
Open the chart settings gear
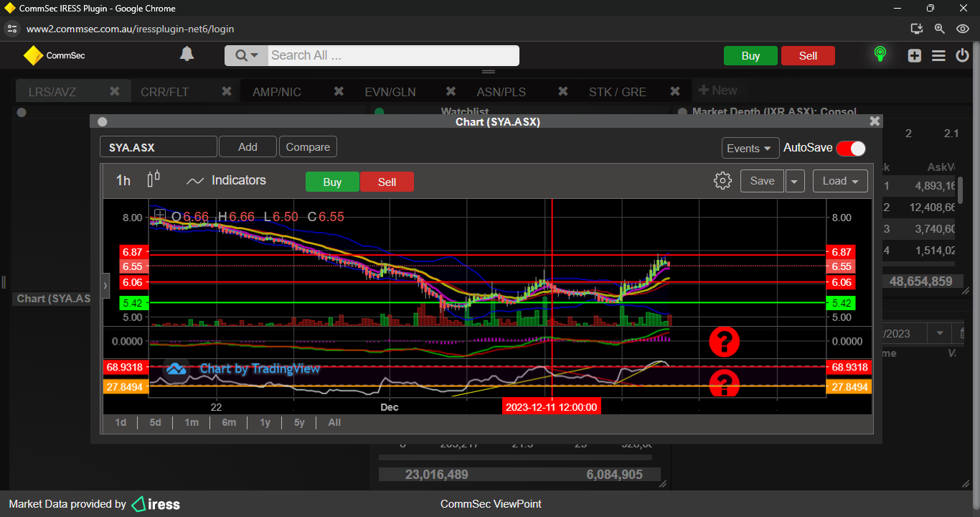coord(722,181)
